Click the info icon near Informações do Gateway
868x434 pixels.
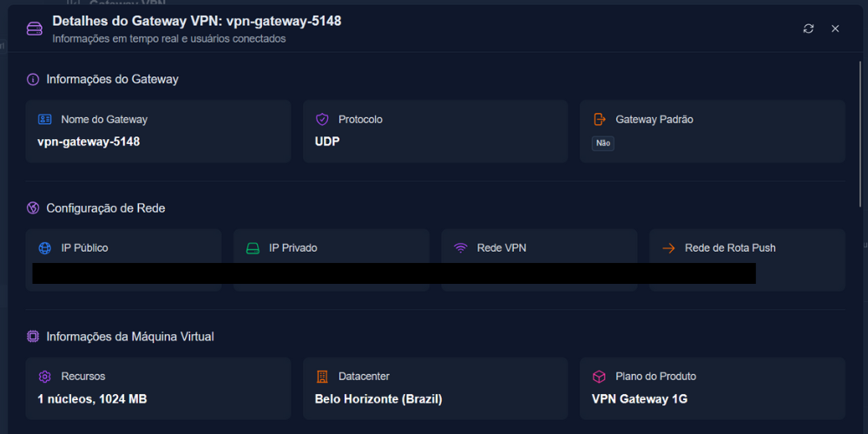pos(33,80)
